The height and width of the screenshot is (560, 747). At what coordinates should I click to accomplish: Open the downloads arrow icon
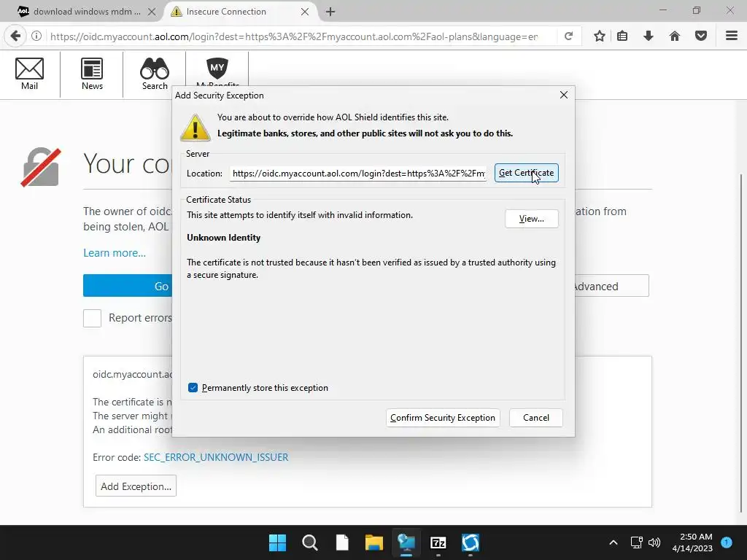coord(649,36)
